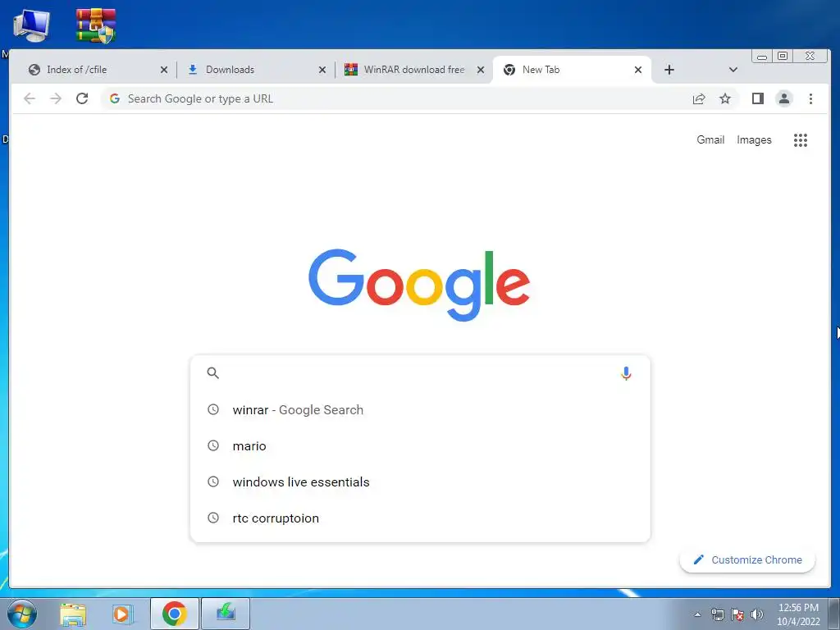Share this page icon in address bar

[699, 98]
